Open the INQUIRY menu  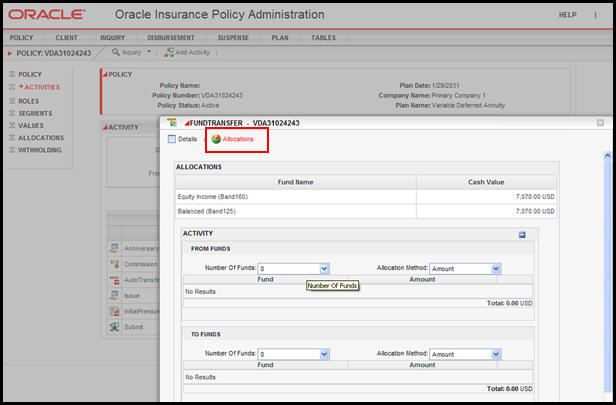[x=112, y=38]
